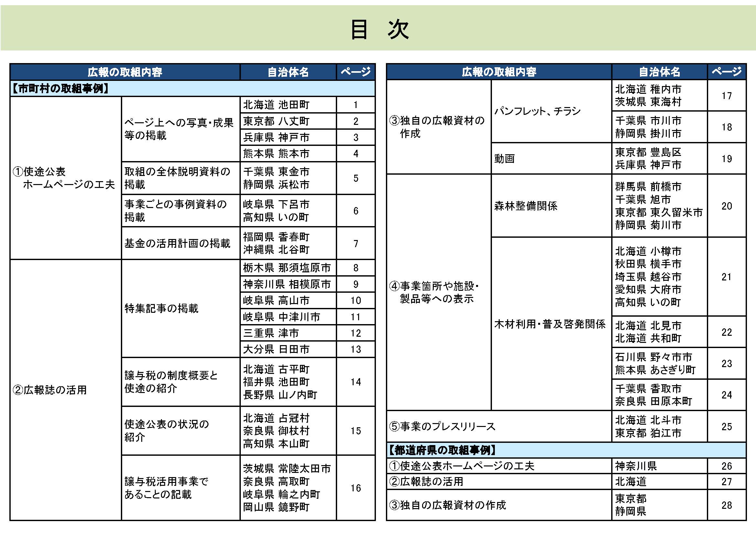Click 北海道 稚内市 entry
This screenshot has height=535, width=756.
648,89
